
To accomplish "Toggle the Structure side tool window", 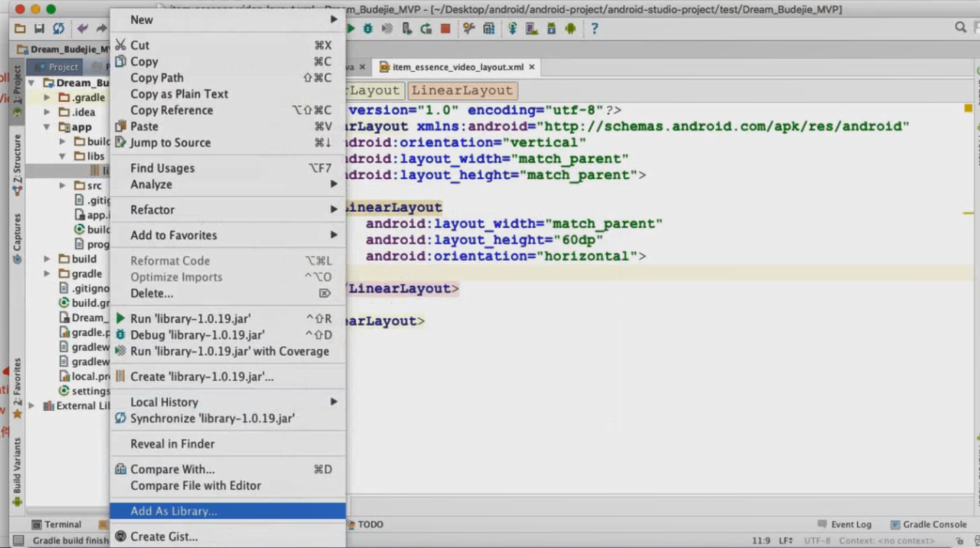I will [17, 165].
